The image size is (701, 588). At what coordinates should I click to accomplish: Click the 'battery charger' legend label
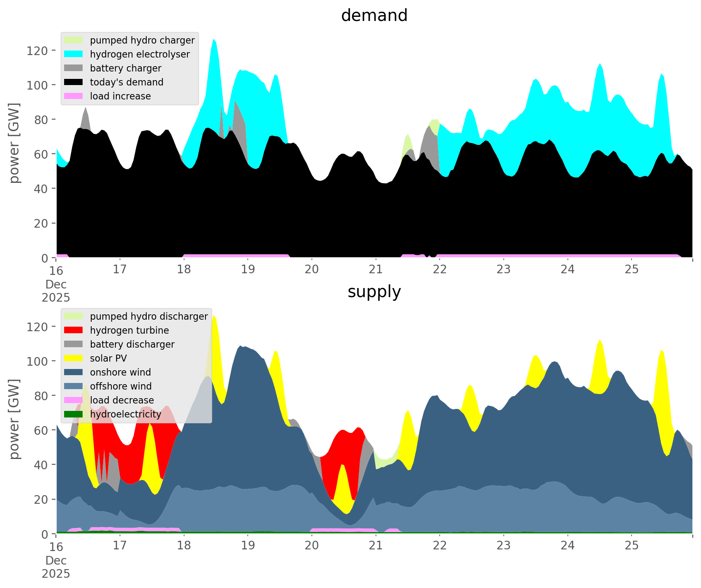(125, 68)
